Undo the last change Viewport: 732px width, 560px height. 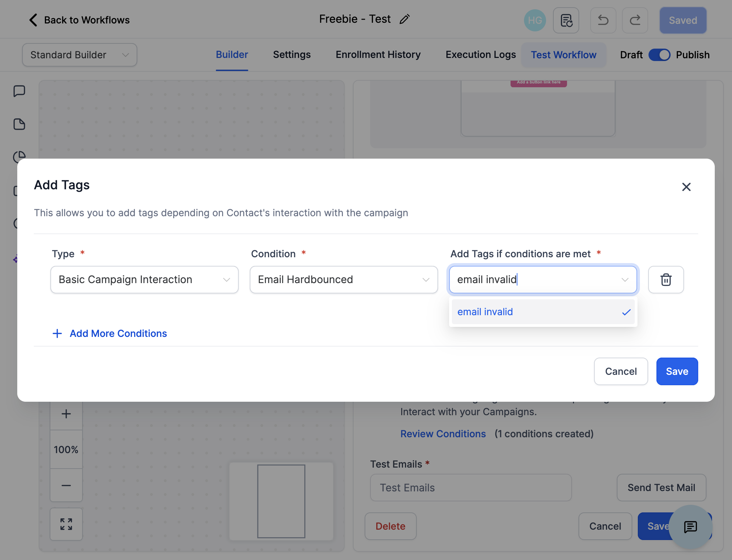click(x=603, y=20)
